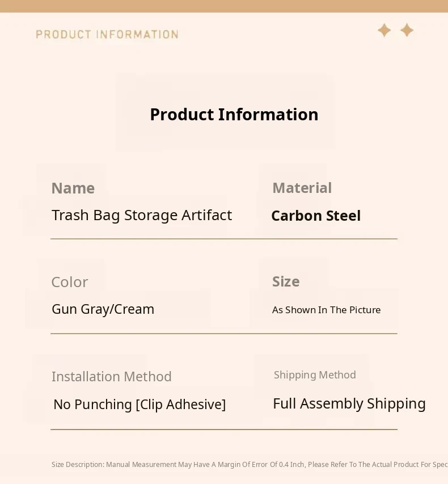Click the Material field label
The image size is (448, 484).
[x=302, y=188]
